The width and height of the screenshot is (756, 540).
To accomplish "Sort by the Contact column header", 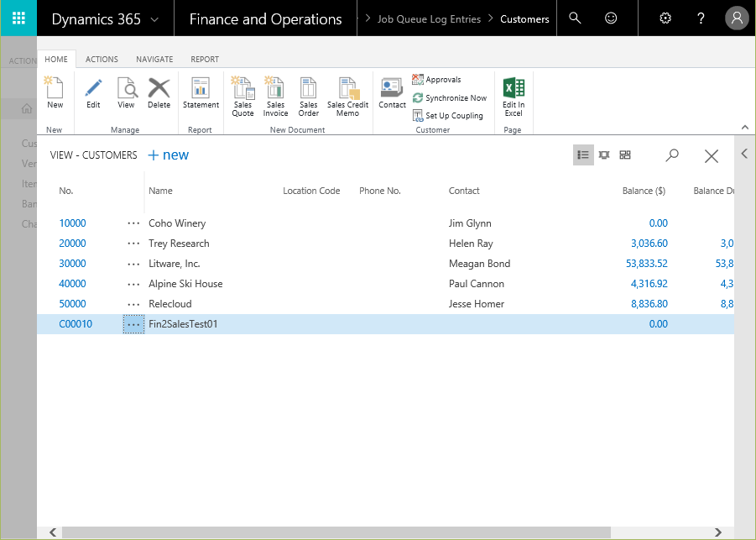I will coord(464,191).
